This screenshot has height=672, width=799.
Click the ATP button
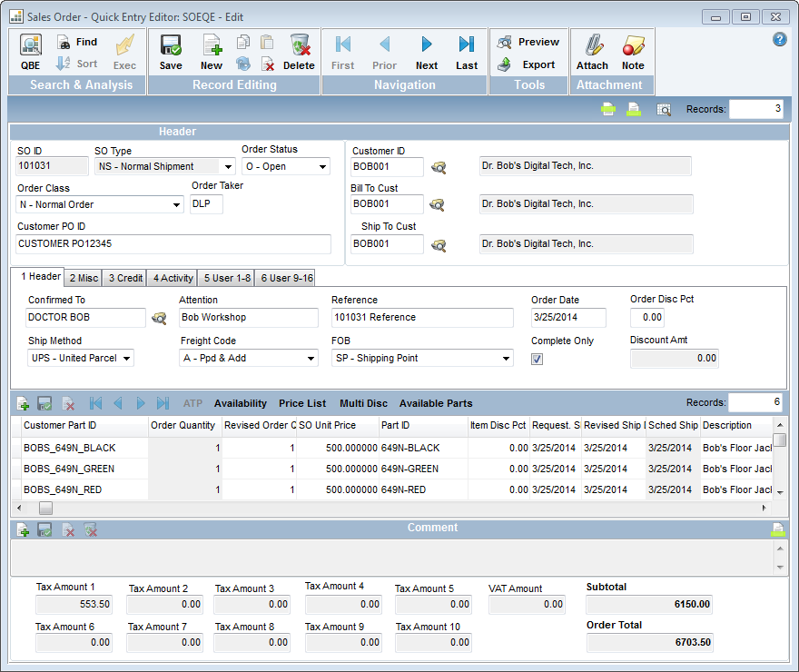coord(192,403)
